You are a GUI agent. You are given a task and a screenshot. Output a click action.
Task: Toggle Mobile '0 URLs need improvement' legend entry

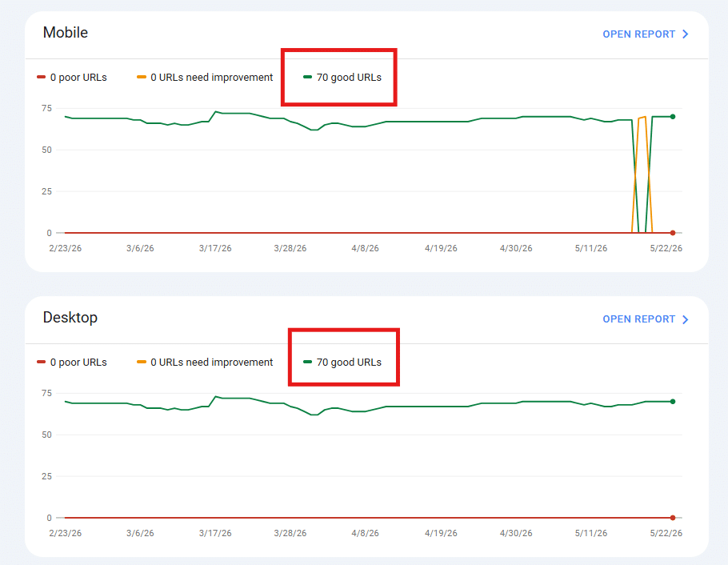coord(205,77)
